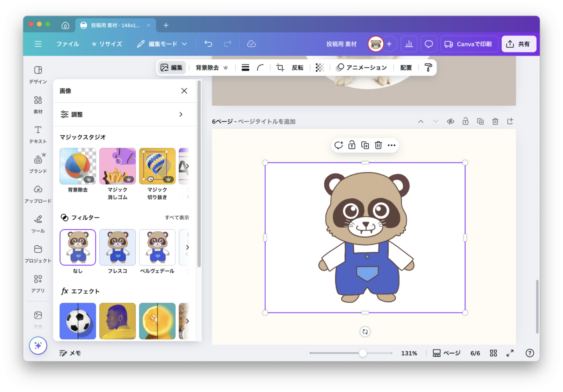563x392 pixels.
Task: Open the アップロード panel
Action: coord(38,194)
